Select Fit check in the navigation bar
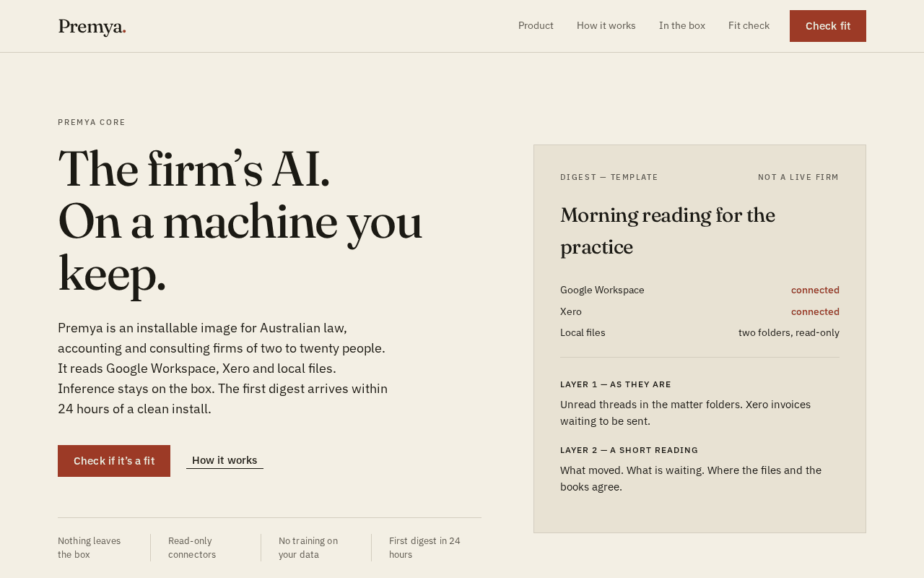The width and height of the screenshot is (924, 578). click(x=749, y=26)
